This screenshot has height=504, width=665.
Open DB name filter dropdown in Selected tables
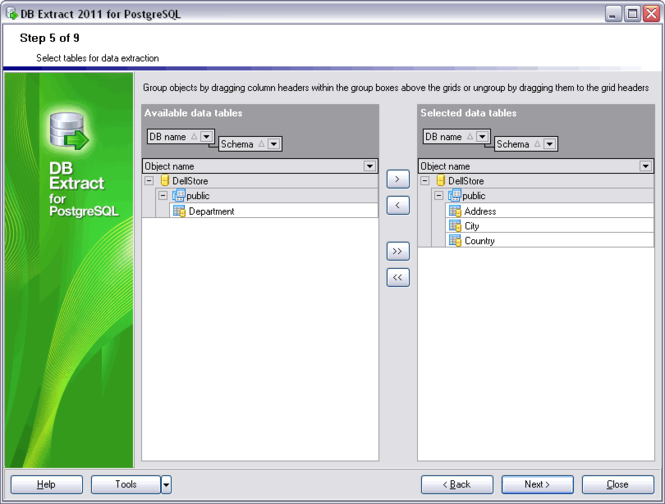pyautogui.click(x=482, y=137)
